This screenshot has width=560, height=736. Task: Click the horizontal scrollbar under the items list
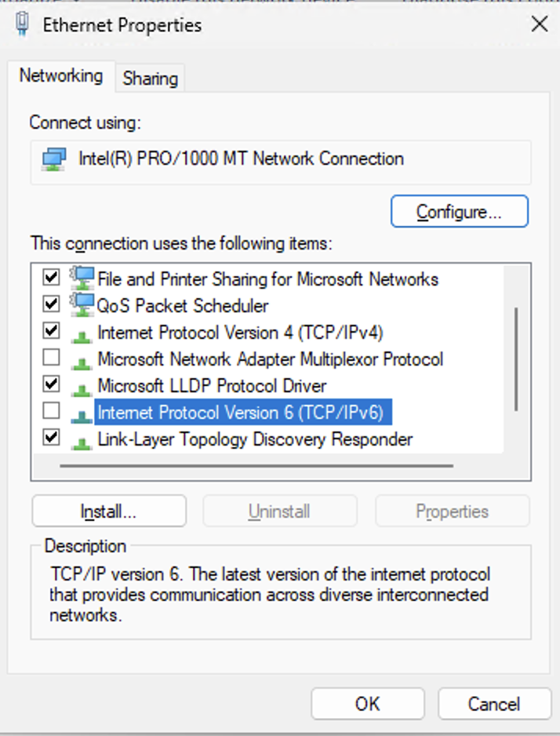click(256, 465)
